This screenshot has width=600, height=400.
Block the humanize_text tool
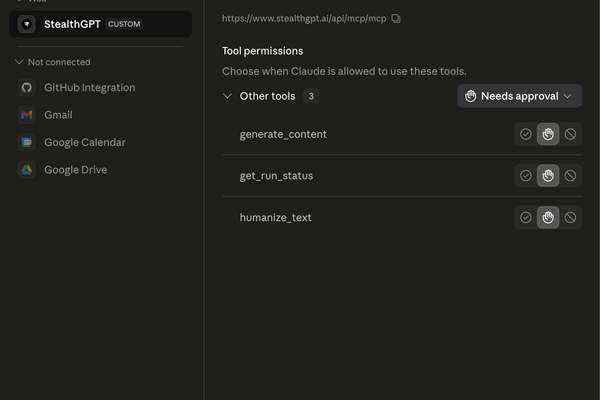[571, 217]
